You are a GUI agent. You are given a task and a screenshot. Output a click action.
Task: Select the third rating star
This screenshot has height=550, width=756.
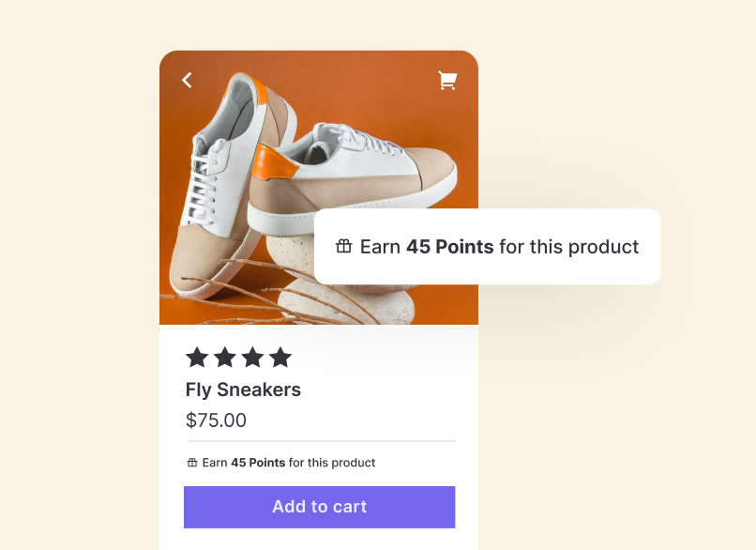click(253, 357)
